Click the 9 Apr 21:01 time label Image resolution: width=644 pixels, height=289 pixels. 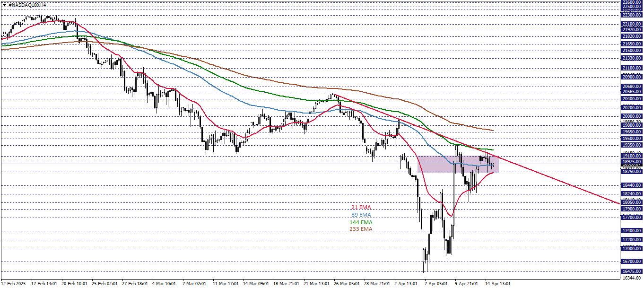tap(467, 284)
